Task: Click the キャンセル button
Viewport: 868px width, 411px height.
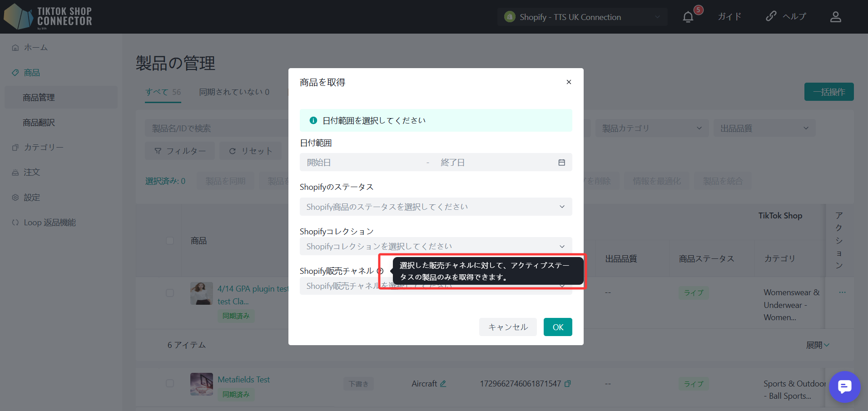Action: (x=507, y=327)
